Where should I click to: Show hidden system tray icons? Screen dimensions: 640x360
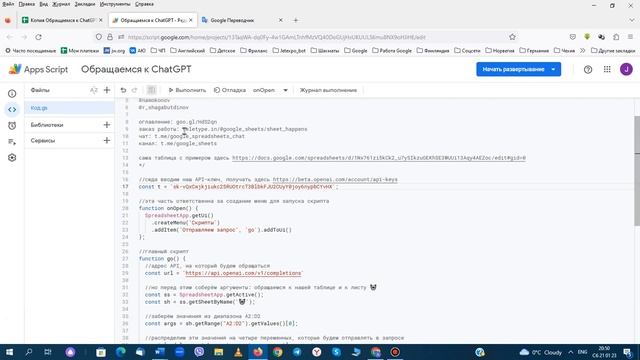[x=571, y=352]
